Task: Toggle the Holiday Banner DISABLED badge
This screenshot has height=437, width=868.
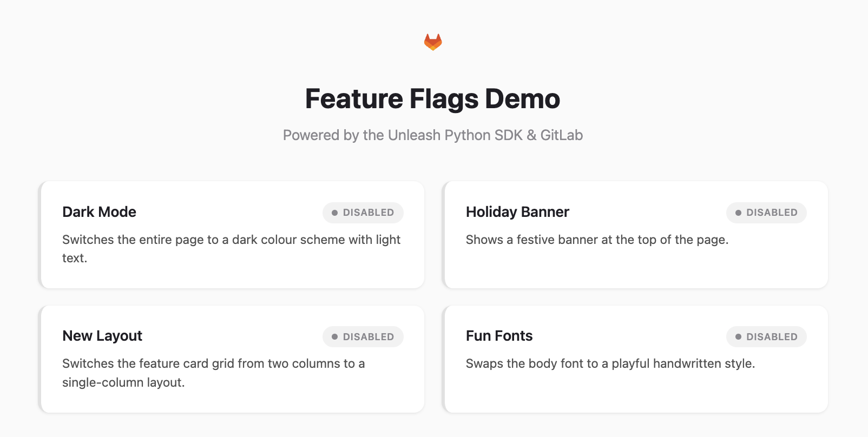Action: (766, 213)
